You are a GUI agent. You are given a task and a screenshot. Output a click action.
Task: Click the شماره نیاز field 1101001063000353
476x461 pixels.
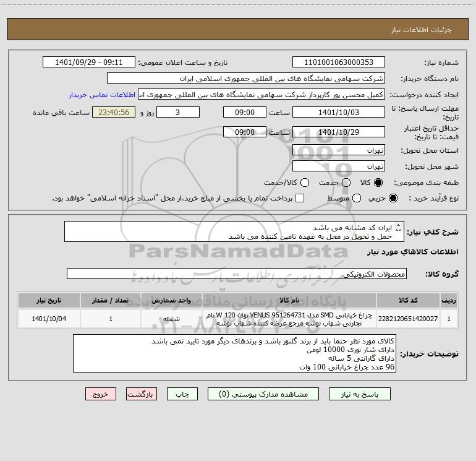tap(339, 62)
